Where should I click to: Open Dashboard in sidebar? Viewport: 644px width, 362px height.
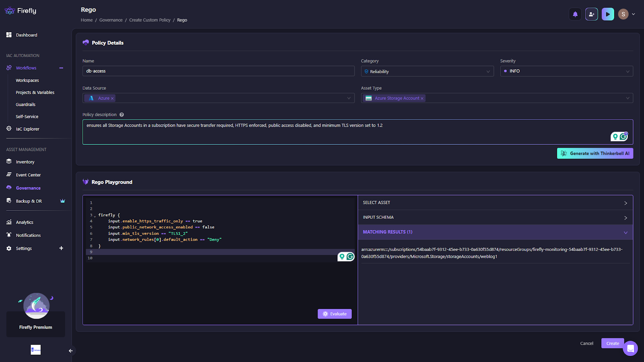[27, 35]
